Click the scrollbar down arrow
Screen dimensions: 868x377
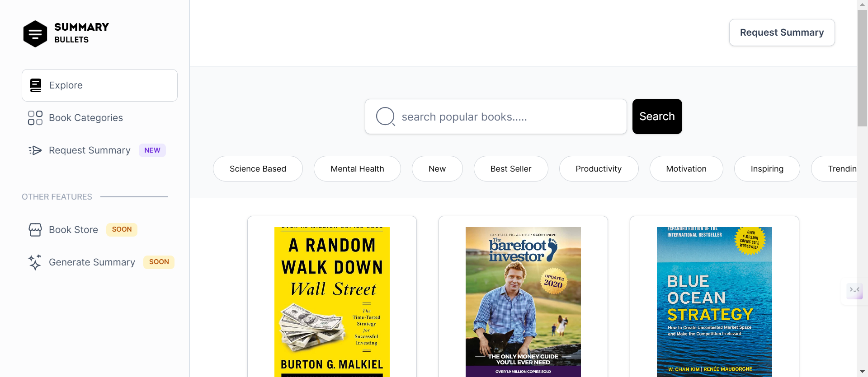point(862,372)
